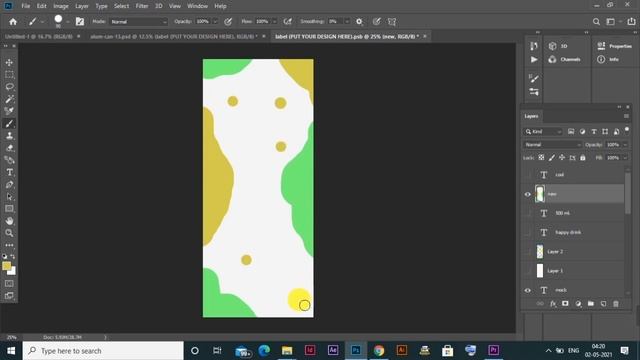The image size is (640, 360).
Task: Open the layer blend mode dropdown
Action: [553, 144]
